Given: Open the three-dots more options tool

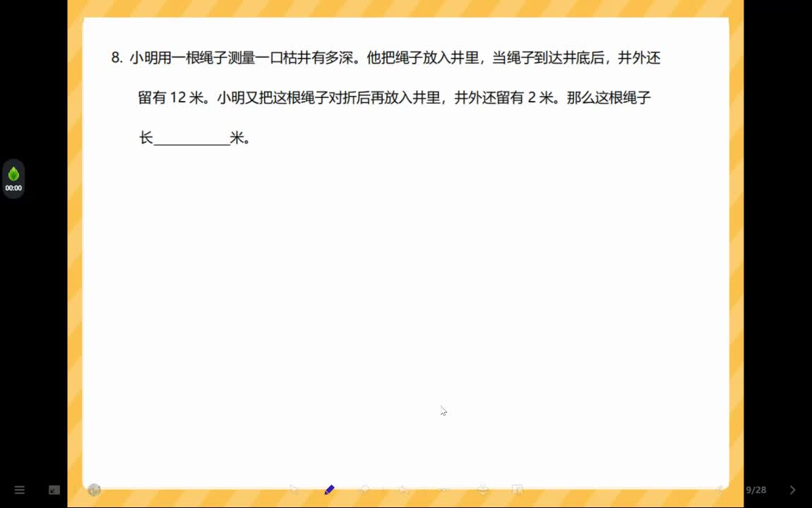Looking at the screenshot, I should (x=444, y=490).
